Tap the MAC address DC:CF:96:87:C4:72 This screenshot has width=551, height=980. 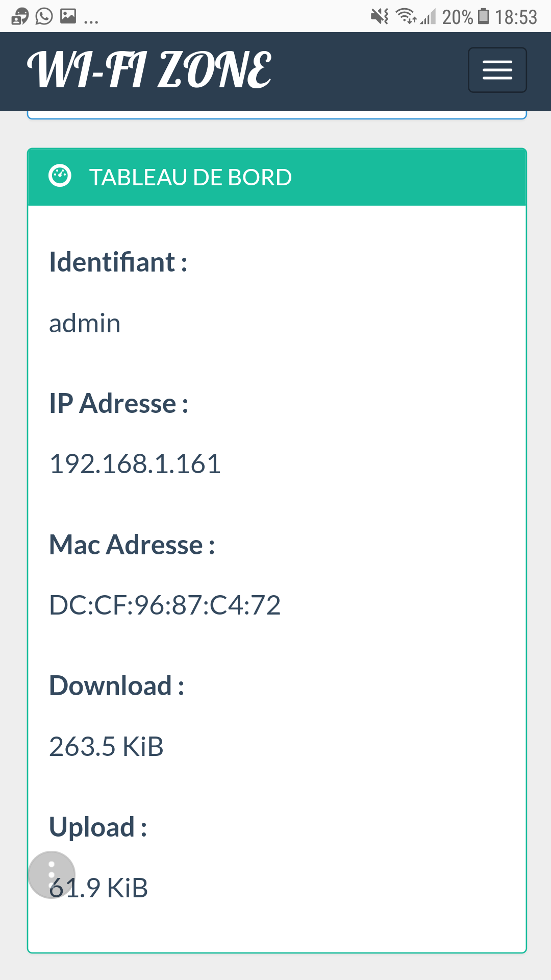[165, 605]
